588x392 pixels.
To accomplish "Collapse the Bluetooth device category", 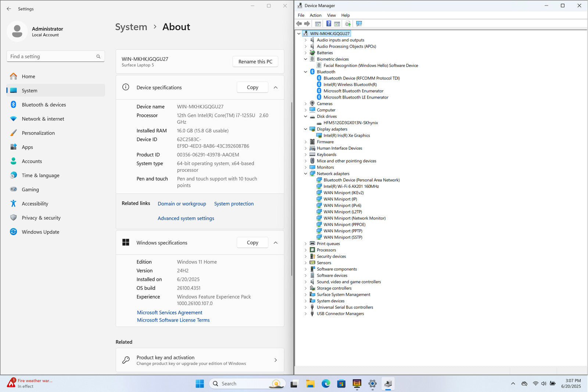I will pos(305,72).
